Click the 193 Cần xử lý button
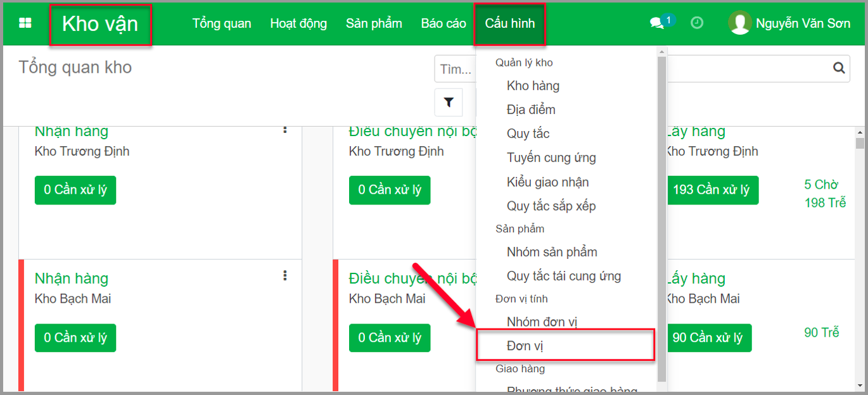 tap(712, 190)
